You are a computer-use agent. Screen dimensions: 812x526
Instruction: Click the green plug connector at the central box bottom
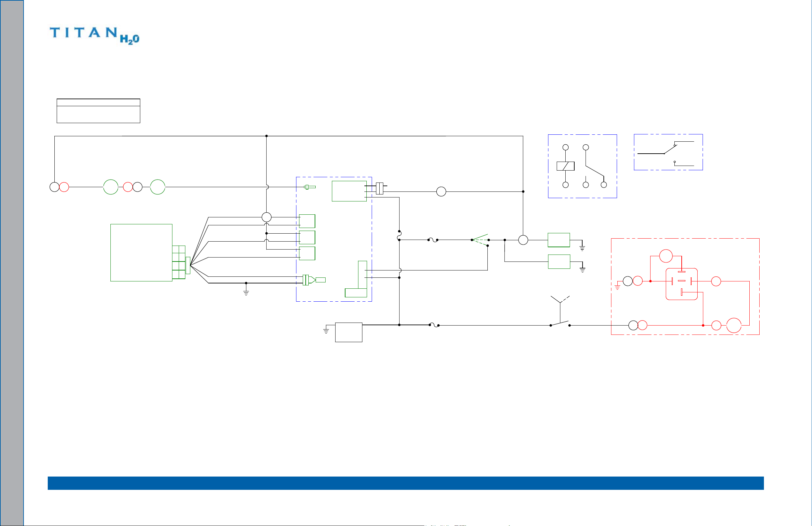(314, 280)
